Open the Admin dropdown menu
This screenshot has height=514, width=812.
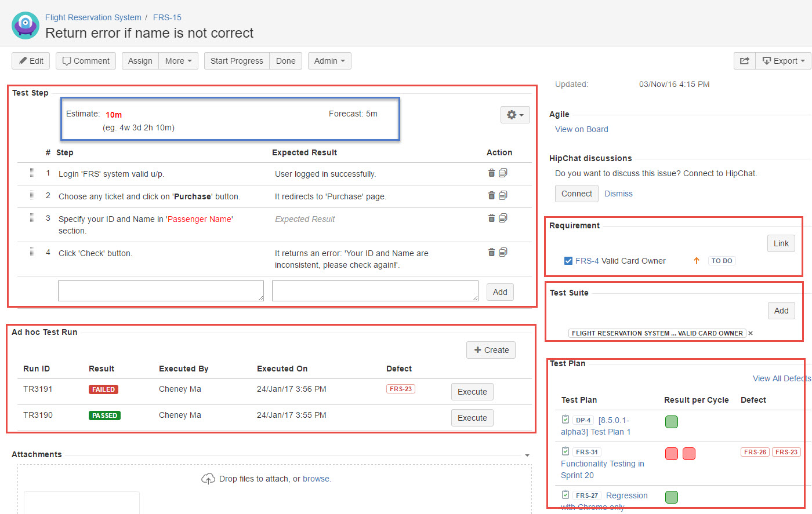pyautogui.click(x=329, y=61)
